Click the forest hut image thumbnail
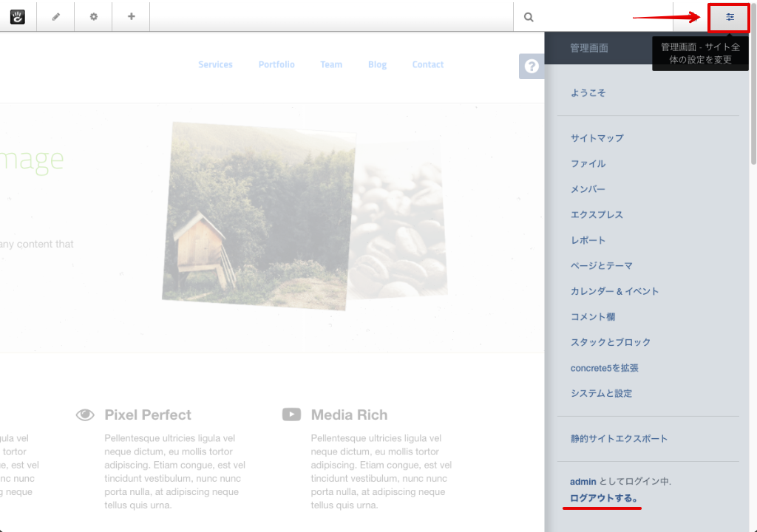This screenshot has width=757, height=532. point(259,214)
